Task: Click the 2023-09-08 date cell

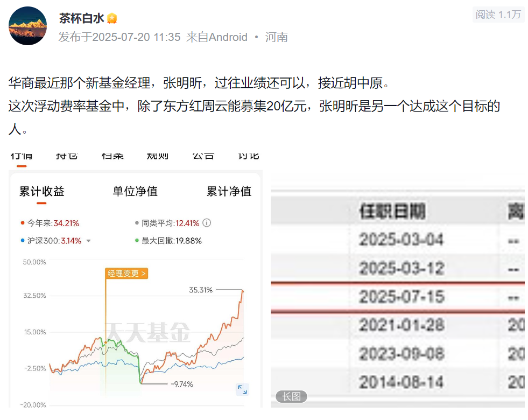Action: coord(402,354)
